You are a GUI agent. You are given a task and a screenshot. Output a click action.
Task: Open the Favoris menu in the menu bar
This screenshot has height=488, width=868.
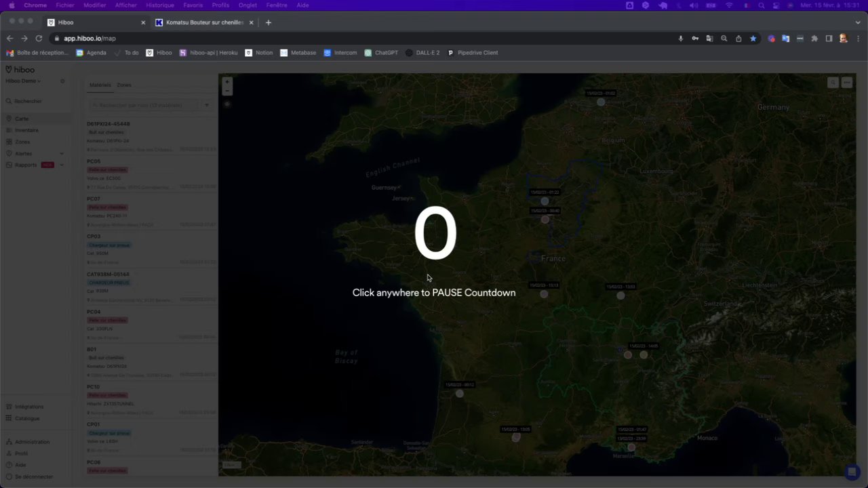coord(193,5)
